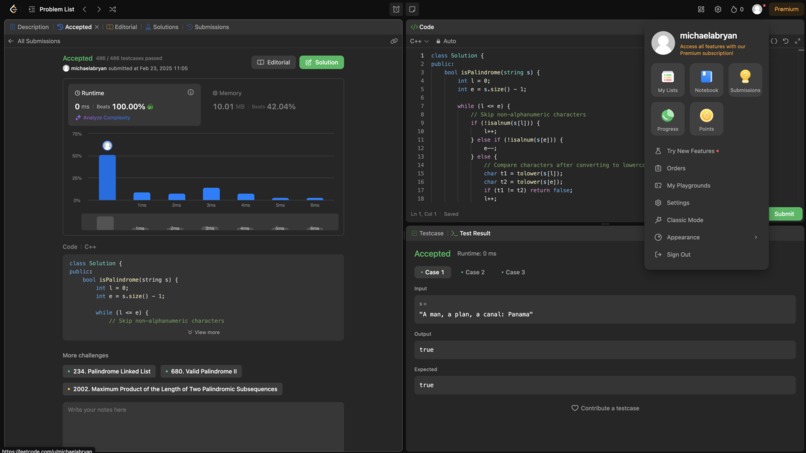The height and width of the screenshot is (453, 806).
Task: Switch to the Testcase tab
Action: tap(427, 233)
